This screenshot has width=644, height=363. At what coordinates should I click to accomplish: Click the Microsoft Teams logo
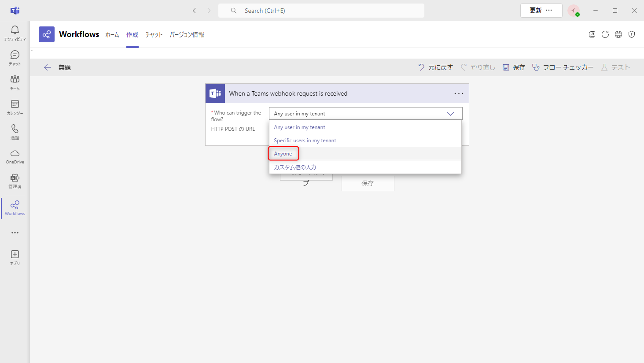coord(15,11)
